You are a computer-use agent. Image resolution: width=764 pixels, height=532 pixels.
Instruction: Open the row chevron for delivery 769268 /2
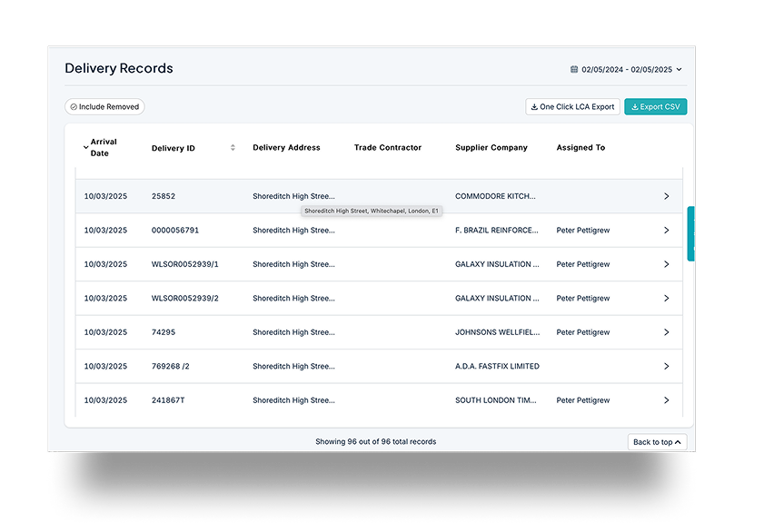point(666,367)
